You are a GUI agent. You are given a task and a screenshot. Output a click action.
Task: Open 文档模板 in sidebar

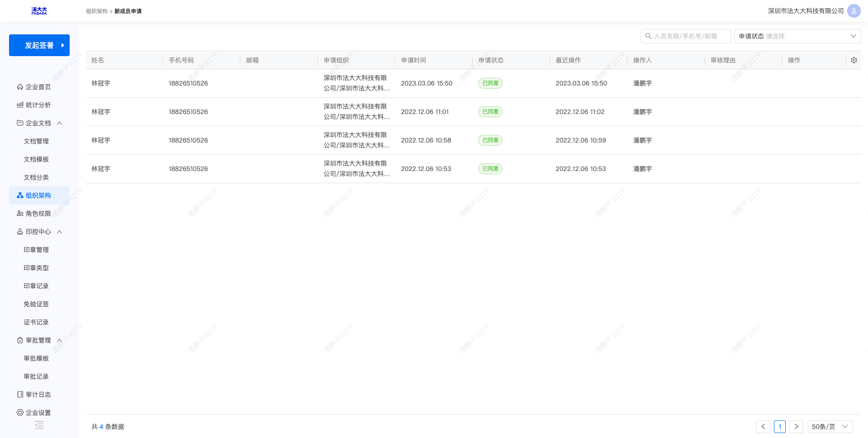point(36,159)
